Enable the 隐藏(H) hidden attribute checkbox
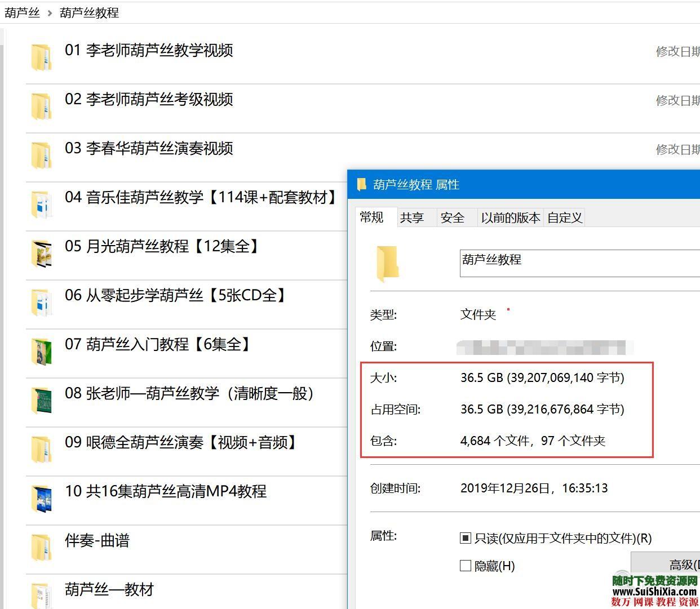The height and width of the screenshot is (609, 700). tap(464, 566)
